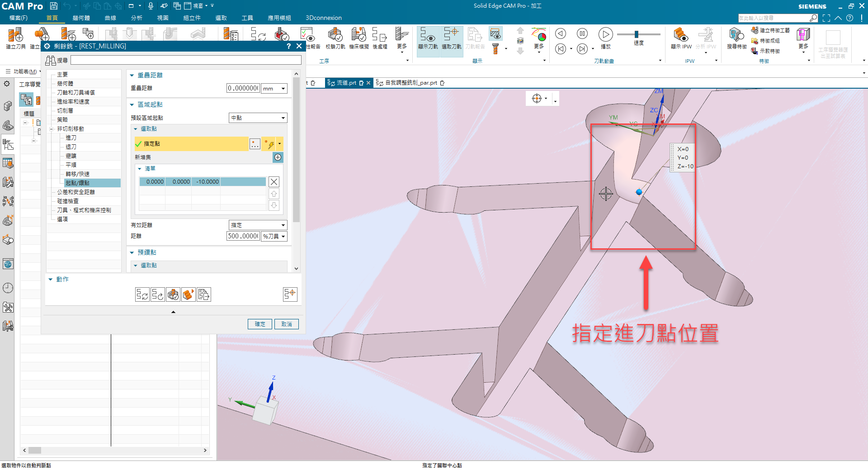Collapse the 重疊距離 section
Screen dimensions: 868x470
(x=132, y=76)
